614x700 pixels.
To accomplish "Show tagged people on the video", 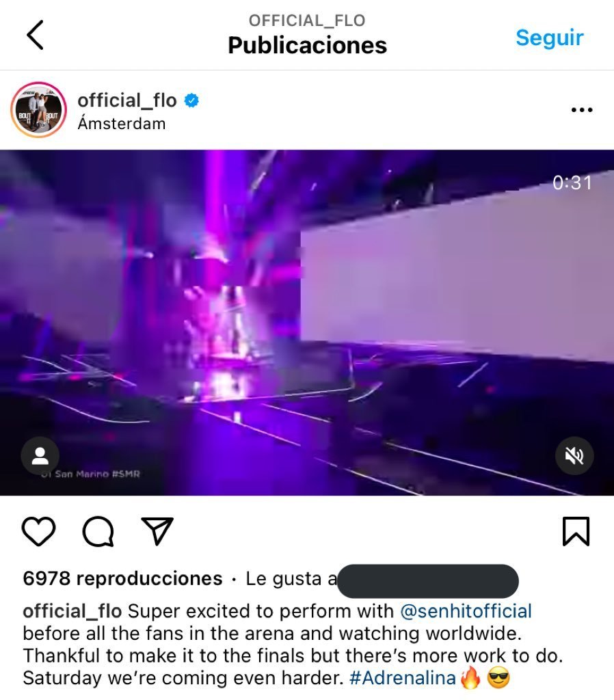I will coord(40,456).
